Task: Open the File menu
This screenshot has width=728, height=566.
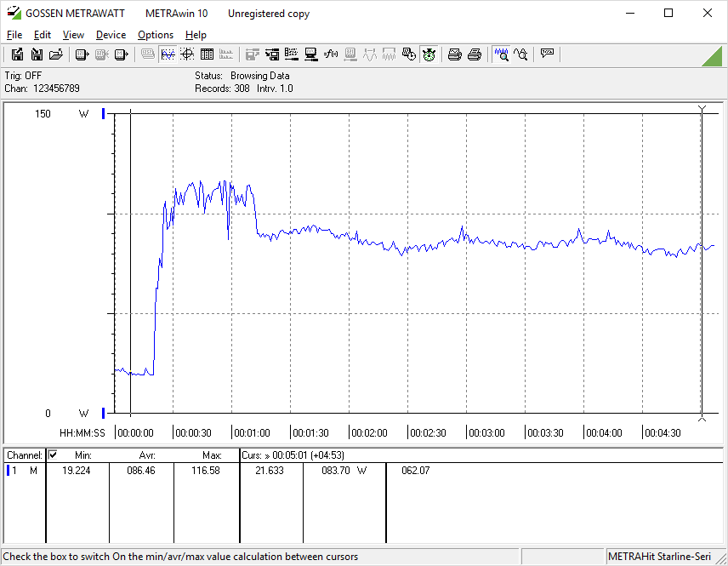Action: tap(14, 35)
